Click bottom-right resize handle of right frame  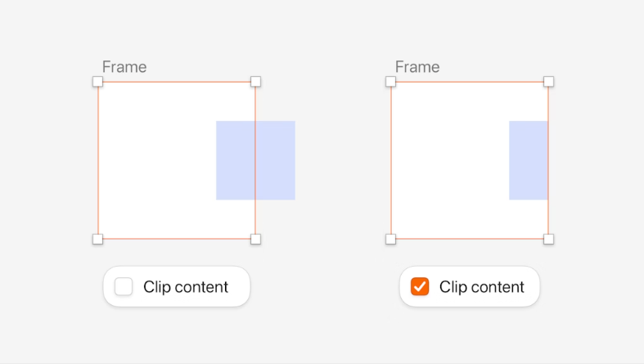548,239
